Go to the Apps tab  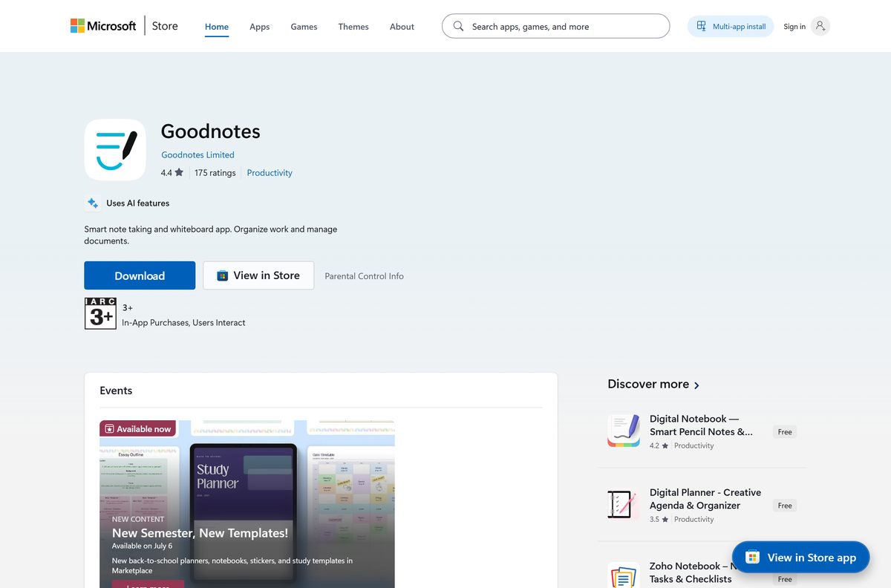coord(260,27)
